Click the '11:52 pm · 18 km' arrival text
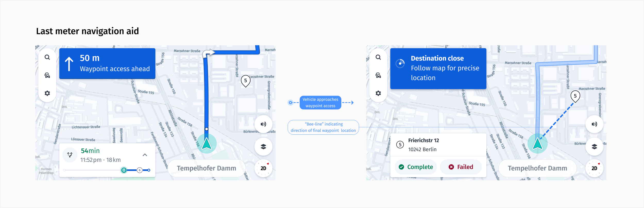 click(100, 160)
